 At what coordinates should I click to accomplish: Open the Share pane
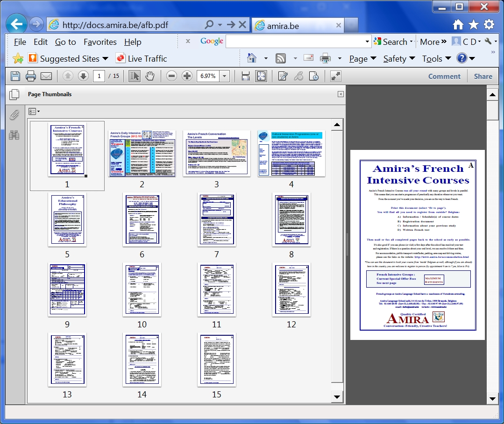483,77
